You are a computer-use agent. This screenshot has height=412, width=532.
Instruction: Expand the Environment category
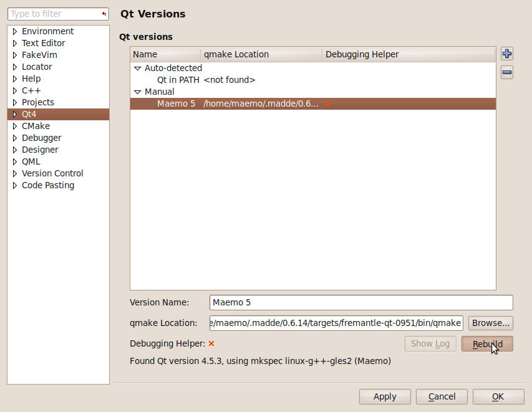[15, 31]
